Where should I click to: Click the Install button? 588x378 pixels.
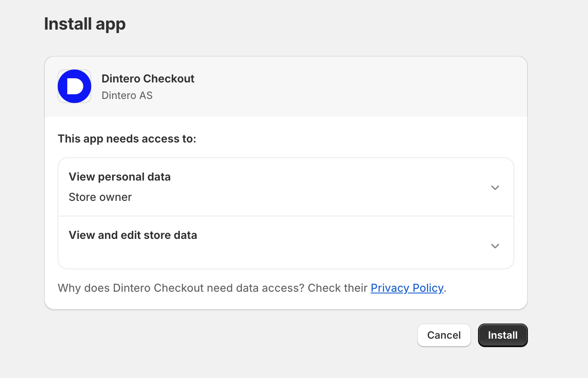pos(503,335)
